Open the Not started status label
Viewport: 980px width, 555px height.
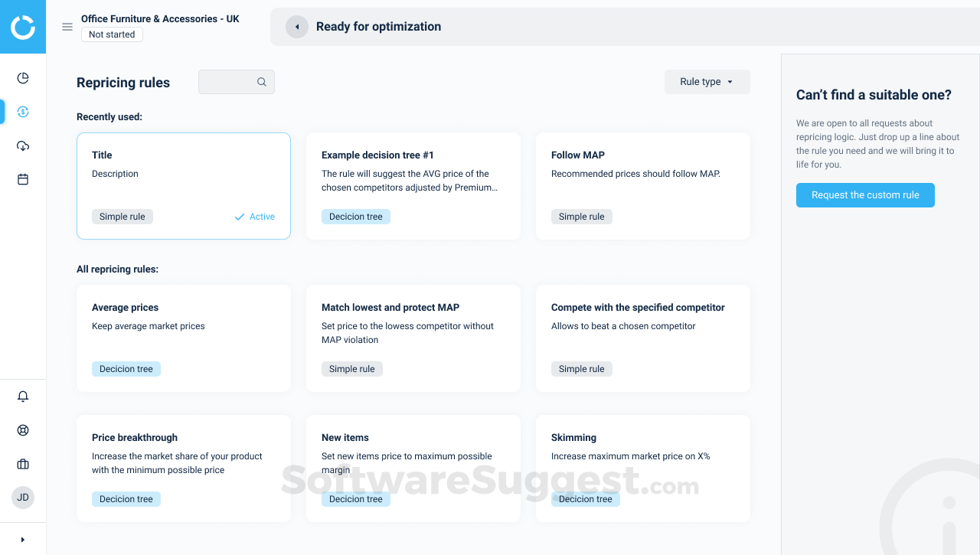(112, 34)
